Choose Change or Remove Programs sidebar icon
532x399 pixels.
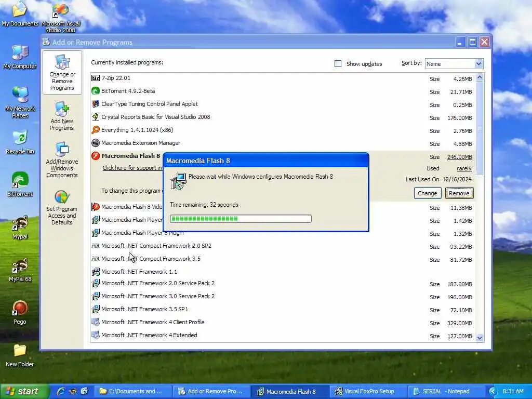(62, 62)
